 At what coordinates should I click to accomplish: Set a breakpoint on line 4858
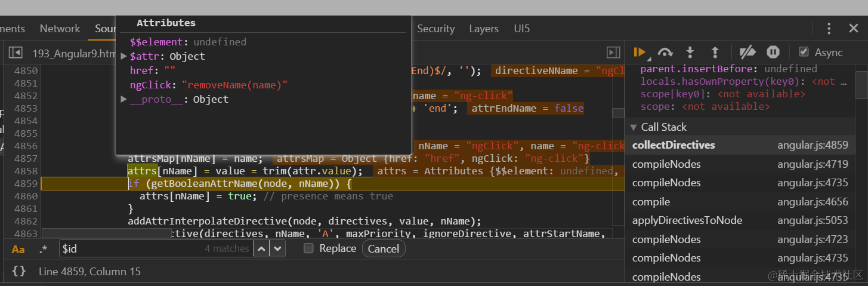[26, 171]
